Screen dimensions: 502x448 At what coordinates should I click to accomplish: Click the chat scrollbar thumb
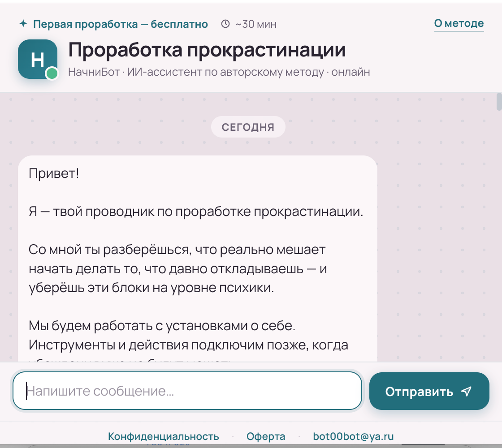point(499,102)
